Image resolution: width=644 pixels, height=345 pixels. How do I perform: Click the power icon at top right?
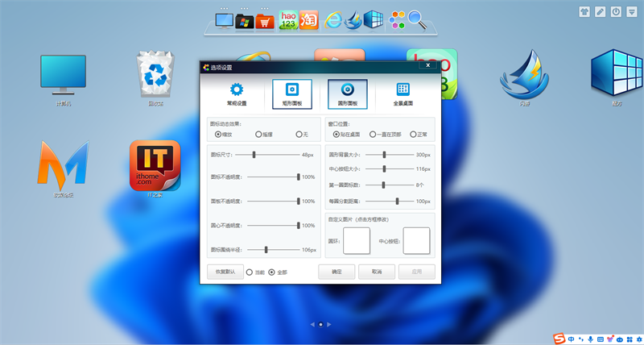(x=616, y=11)
